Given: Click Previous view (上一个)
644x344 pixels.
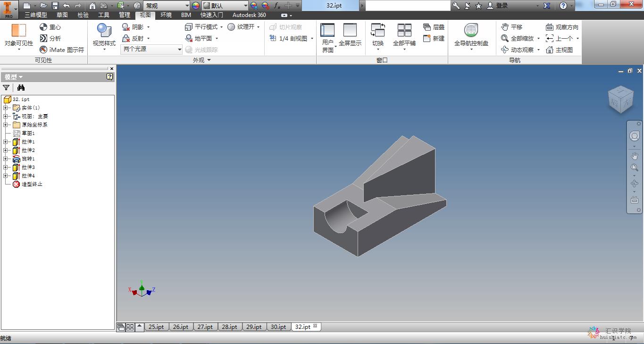Looking at the screenshot, I should click(560, 38).
